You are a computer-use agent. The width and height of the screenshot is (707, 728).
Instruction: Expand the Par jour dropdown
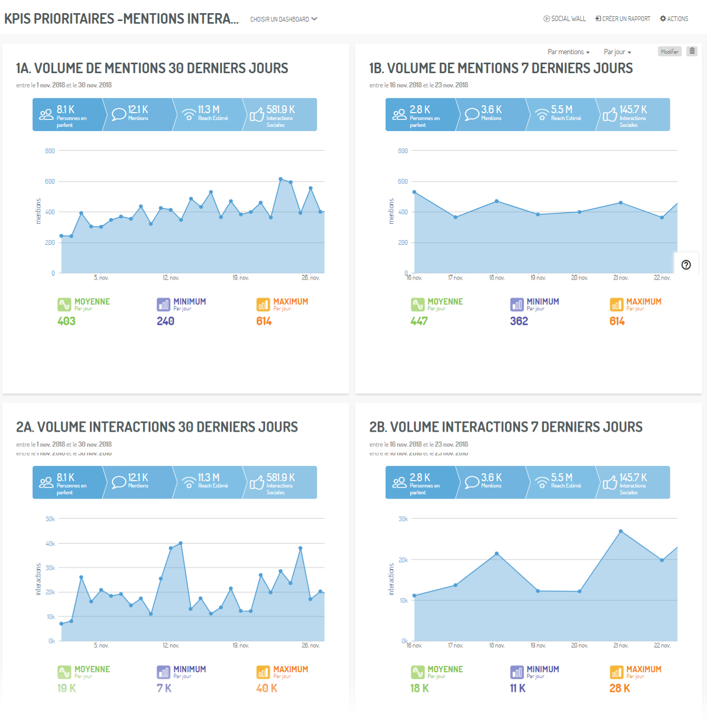617,52
